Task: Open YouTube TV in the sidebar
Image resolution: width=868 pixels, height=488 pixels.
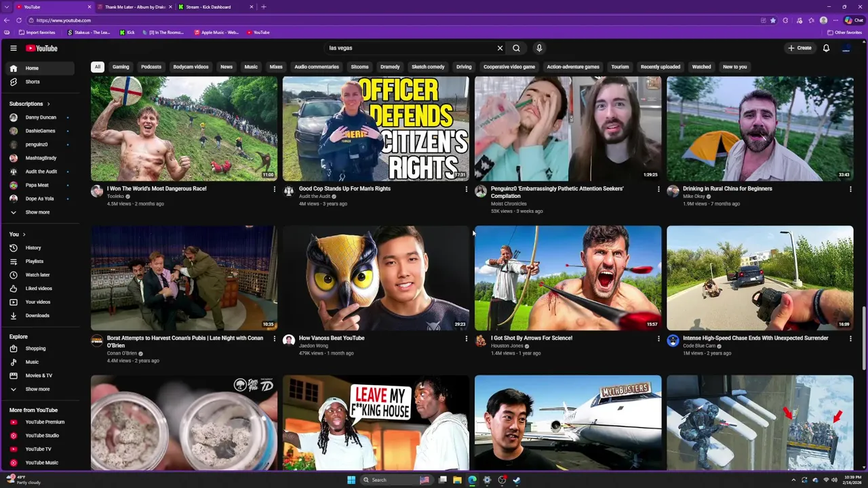Action: coord(38,449)
